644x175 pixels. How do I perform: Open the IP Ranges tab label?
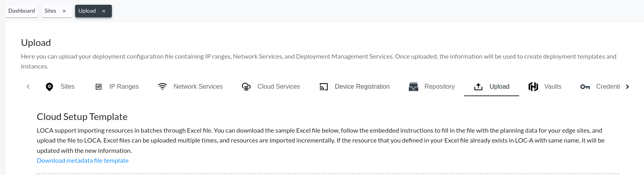(124, 87)
